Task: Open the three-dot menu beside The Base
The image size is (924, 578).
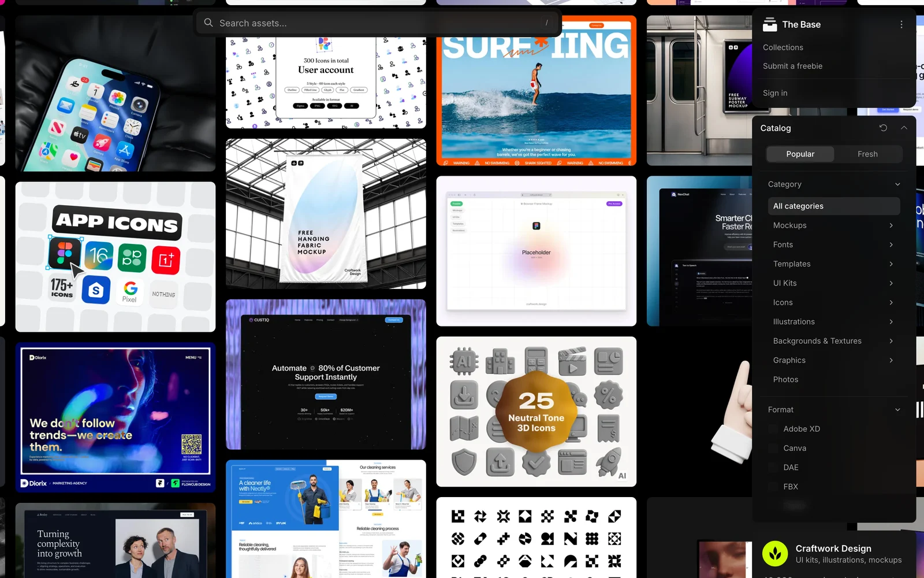Action: 901,24
